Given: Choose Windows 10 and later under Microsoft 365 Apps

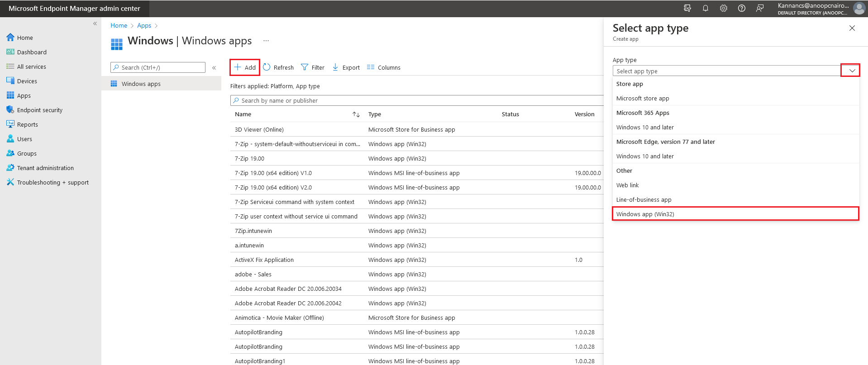Looking at the screenshot, I should click(736, 127).
